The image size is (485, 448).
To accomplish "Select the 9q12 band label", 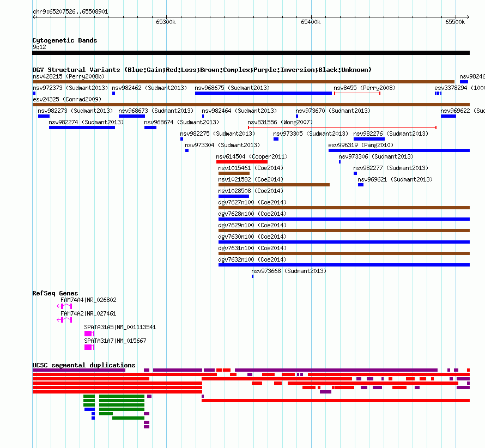I will click(x=39, y=47).
